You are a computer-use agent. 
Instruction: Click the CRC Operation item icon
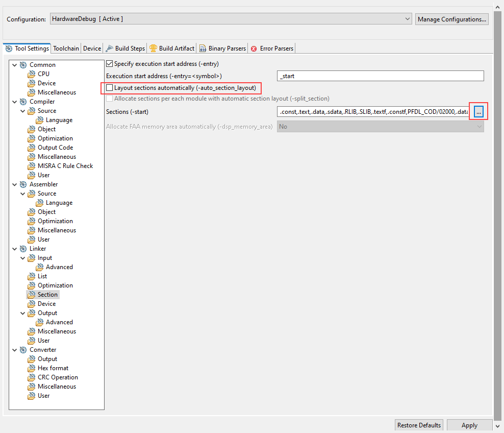tap(32, 377)
